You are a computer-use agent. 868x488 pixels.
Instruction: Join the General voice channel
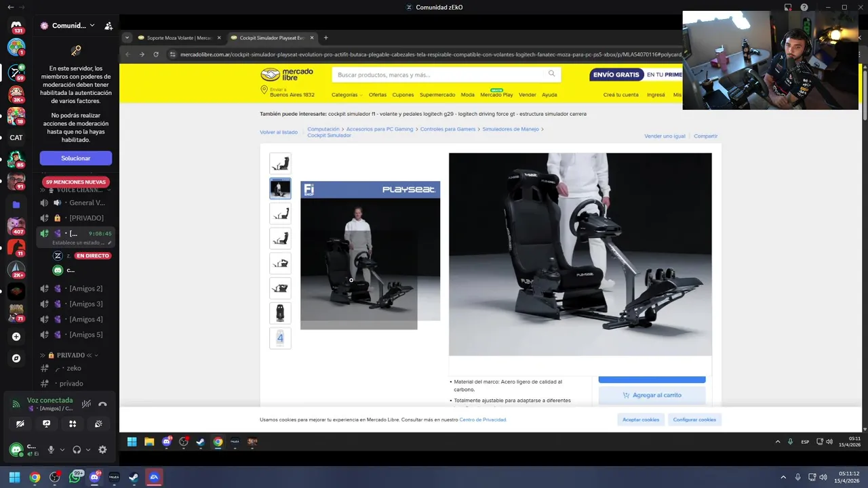click(75, 203)
